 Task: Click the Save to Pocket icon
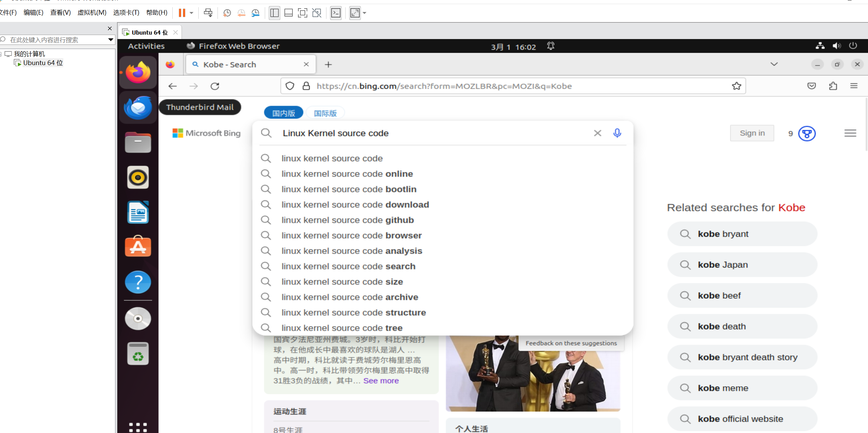tap(812, 86)
